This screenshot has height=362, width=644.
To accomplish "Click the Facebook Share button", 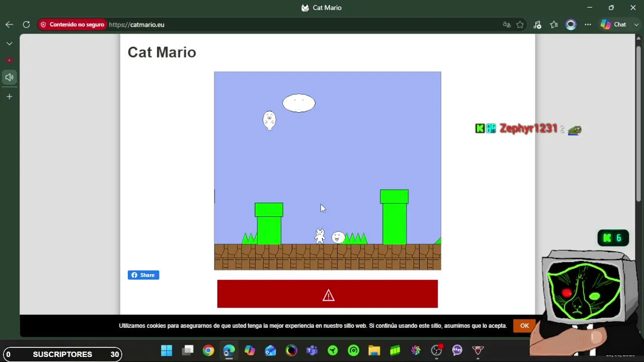I will point(143,275).
